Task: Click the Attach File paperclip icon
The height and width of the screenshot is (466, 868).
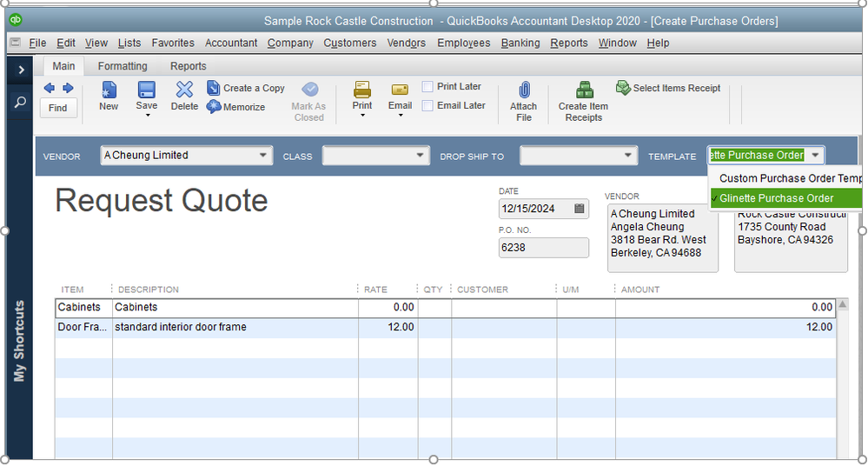Action: pos(524,90)
